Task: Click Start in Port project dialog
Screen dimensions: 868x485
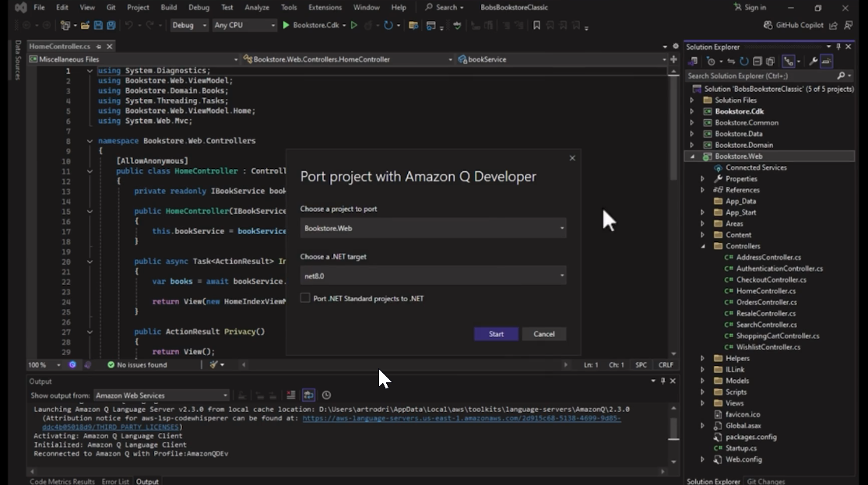Action: (496, 334)
